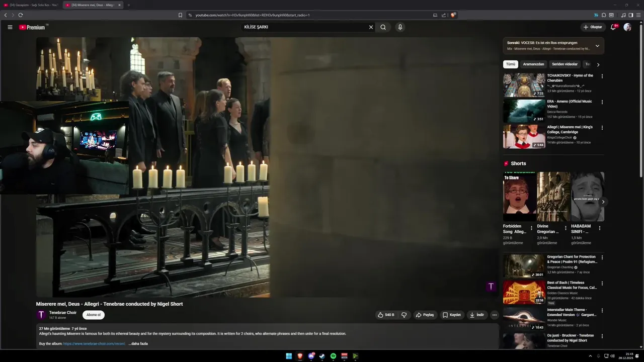The height and width of the screenshot is (362, 644).
Task: Open the Windows Start menu
Action: [289, 356]
